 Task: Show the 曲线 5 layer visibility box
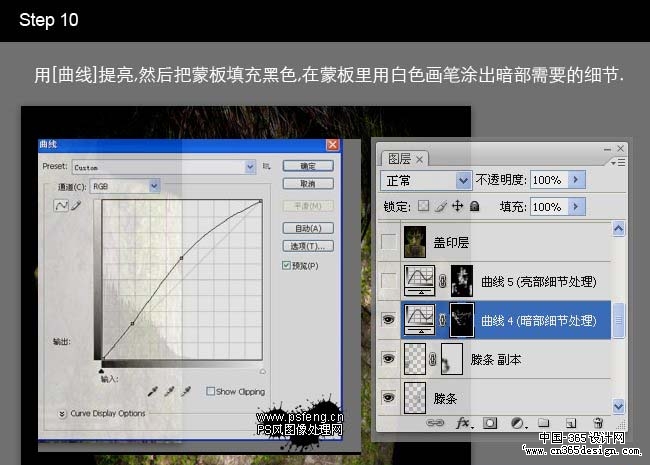pyautogui.click(x=389, y=281)
